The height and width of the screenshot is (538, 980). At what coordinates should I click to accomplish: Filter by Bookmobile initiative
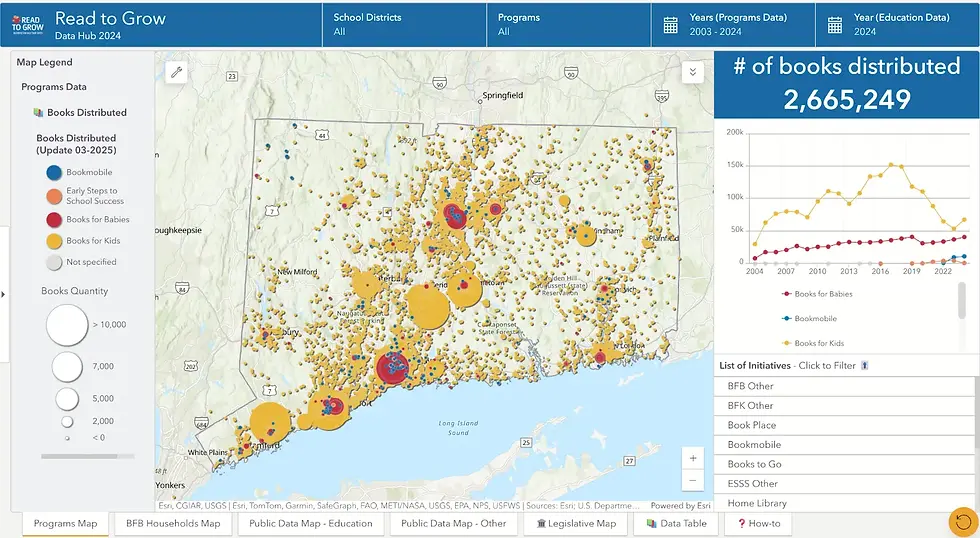coord(844,444)
